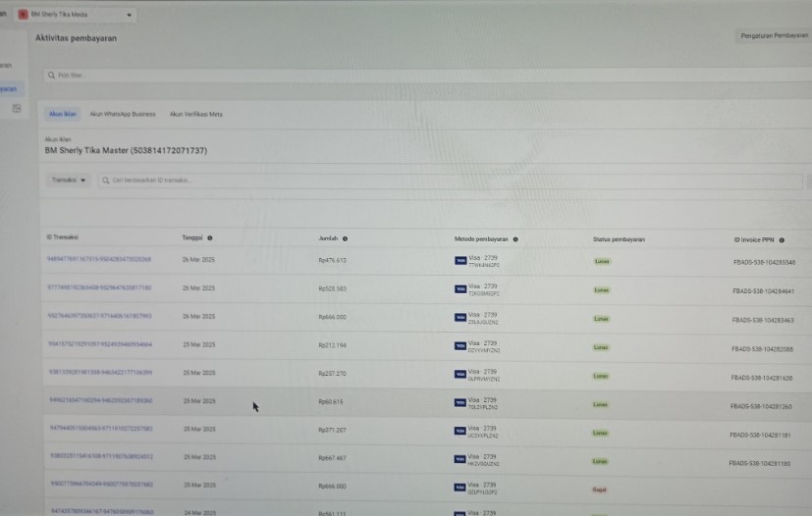Expand the Transaksi dropdown
The width and height of the screenshot is (812, 516).
69,181
